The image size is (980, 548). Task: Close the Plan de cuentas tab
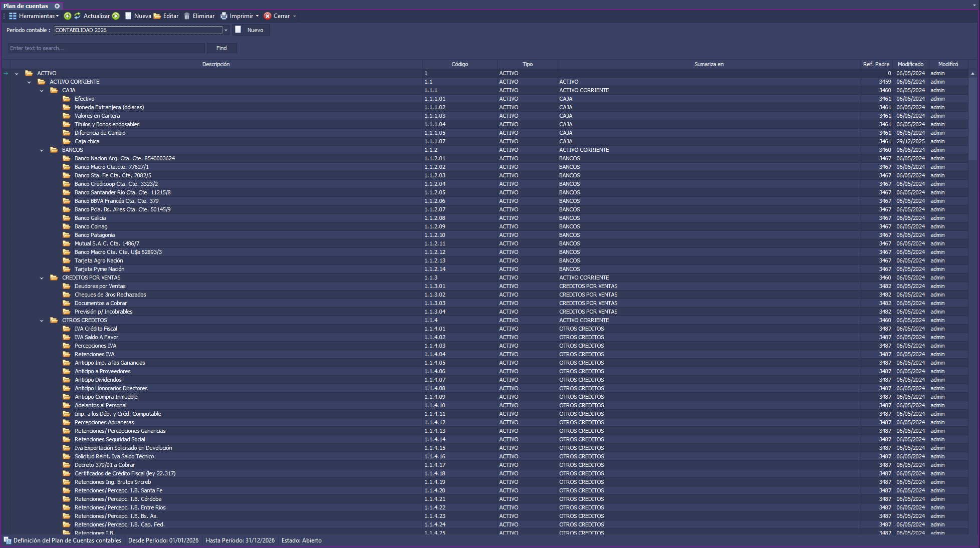coord(57,6)
